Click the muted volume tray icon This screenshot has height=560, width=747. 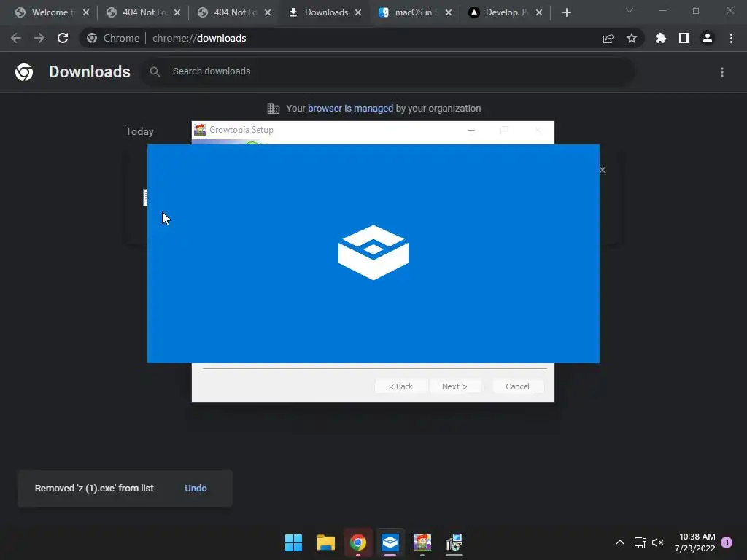658,542
